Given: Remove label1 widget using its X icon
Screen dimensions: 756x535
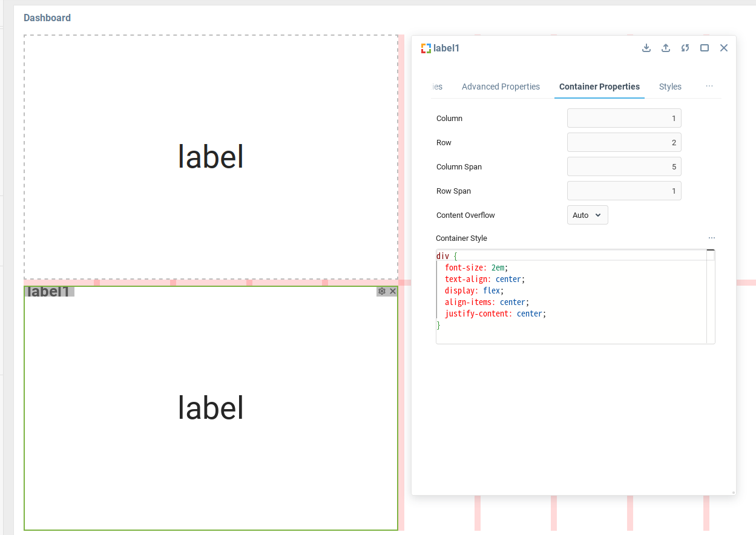Looking at the screenshot, I should [393, 291].
